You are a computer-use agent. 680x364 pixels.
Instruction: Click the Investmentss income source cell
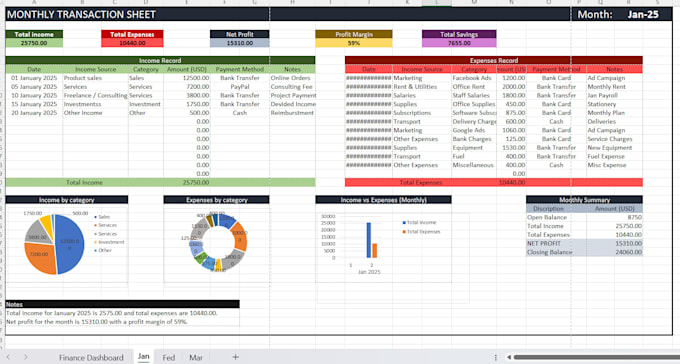[95, 104]
